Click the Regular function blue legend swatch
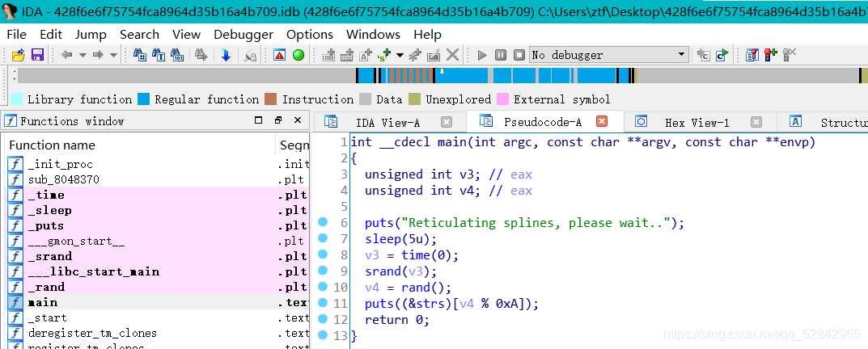868x349 pixels. (x=144, y=99)
